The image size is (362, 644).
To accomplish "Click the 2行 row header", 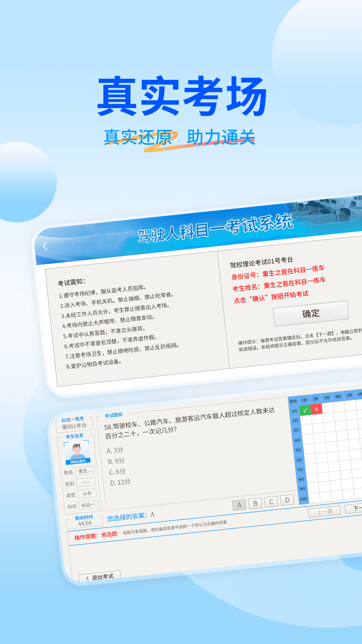I will (x=295, y=421).
